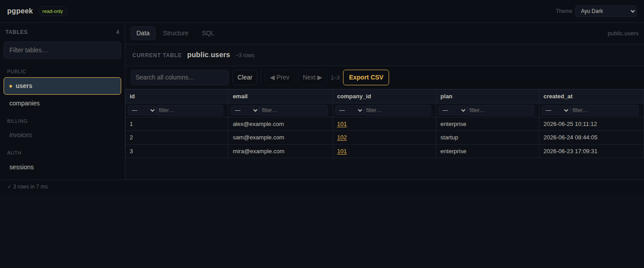
Task: Click the alex@example.com cell
Action: click(280, 124)
